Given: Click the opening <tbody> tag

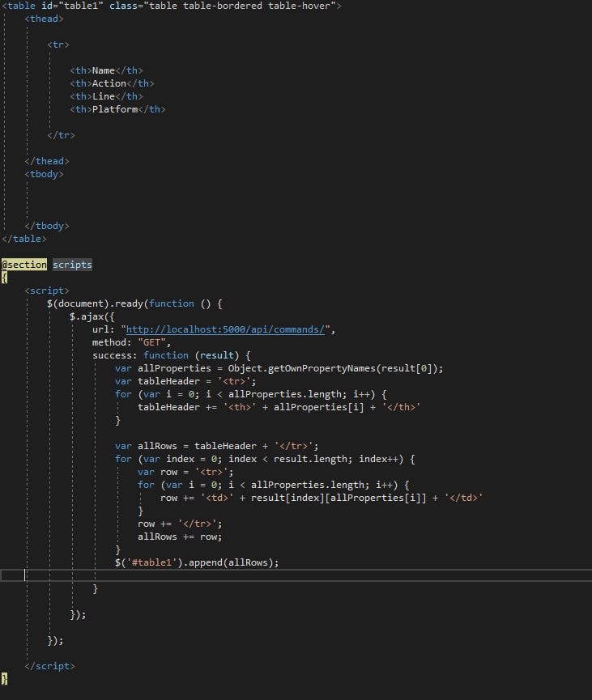Looking at the screenshot, I should [x=44, y=174].
